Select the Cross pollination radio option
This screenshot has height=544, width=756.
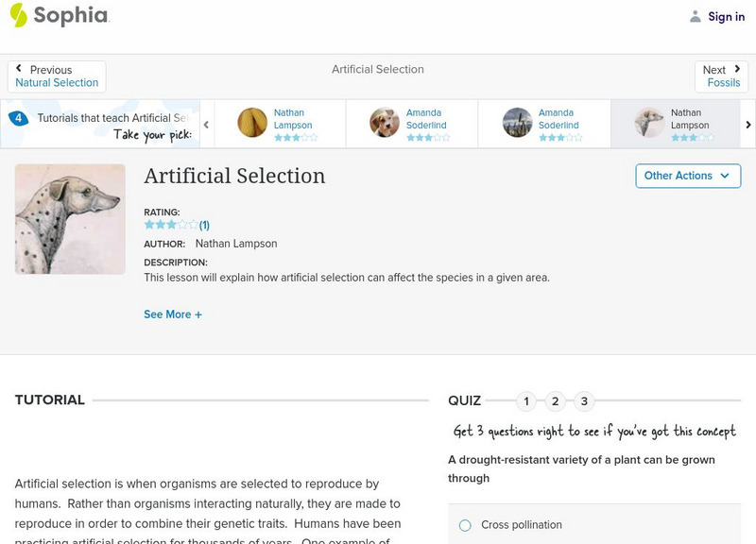click(465, 525)
